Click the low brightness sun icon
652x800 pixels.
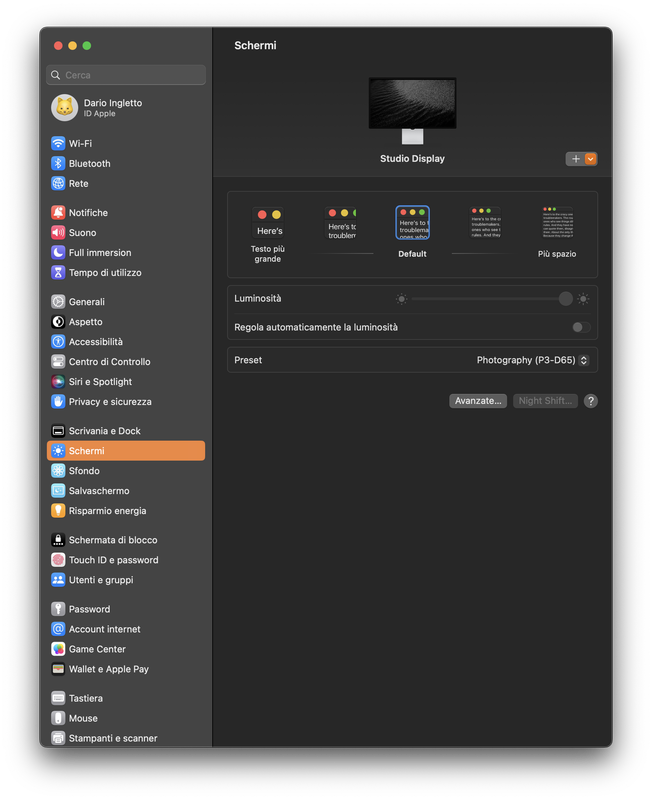click(x=402, y=299)
